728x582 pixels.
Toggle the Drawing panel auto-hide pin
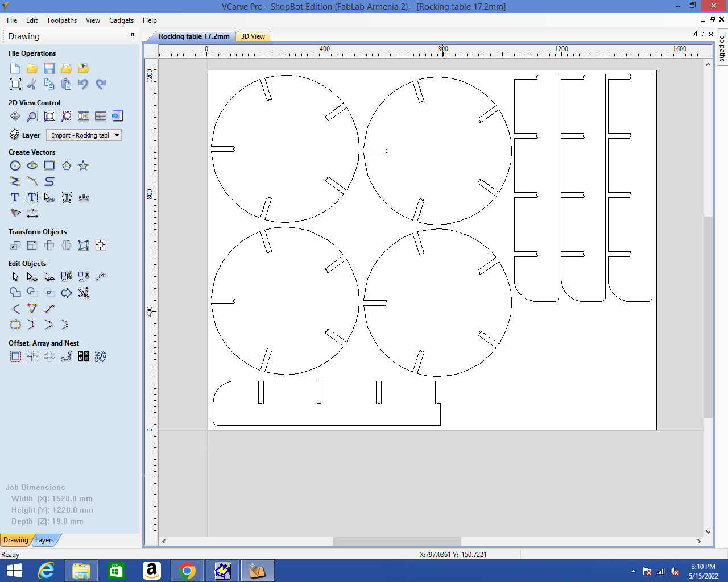tap(133, 36)
